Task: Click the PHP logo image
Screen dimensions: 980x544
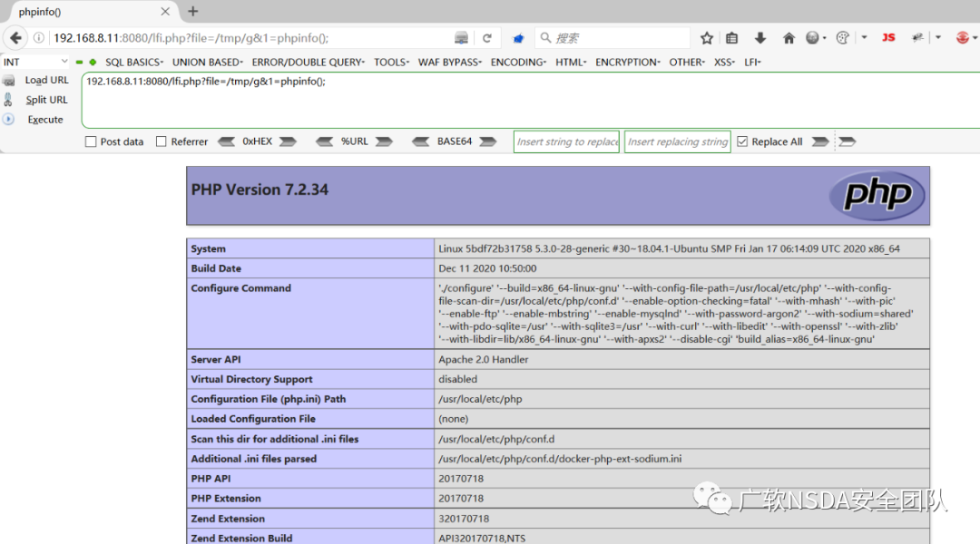Action: 877,196
